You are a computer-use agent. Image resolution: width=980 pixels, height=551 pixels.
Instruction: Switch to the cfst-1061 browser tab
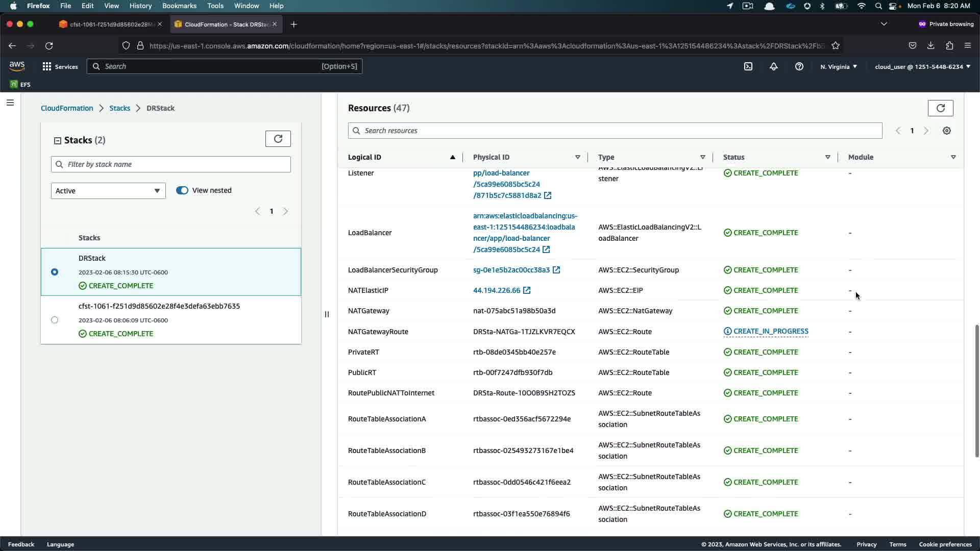point(110,24)
